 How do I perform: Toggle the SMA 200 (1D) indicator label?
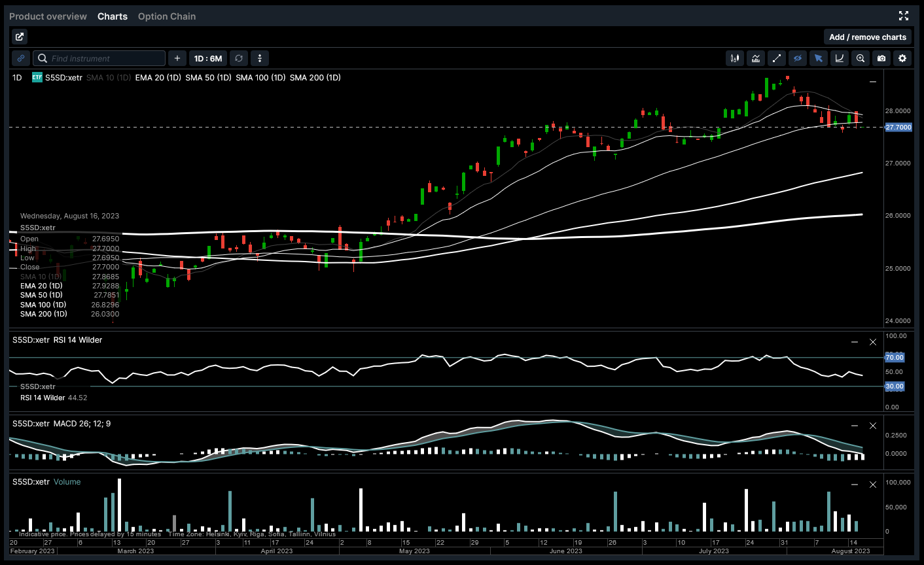[x=315, y=78]
